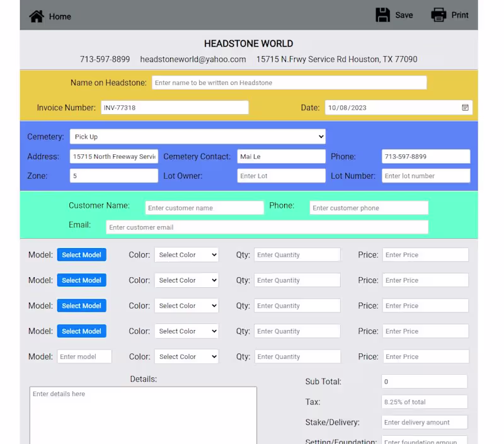Open the Select Color dropdown in first model row

[186, 255]
